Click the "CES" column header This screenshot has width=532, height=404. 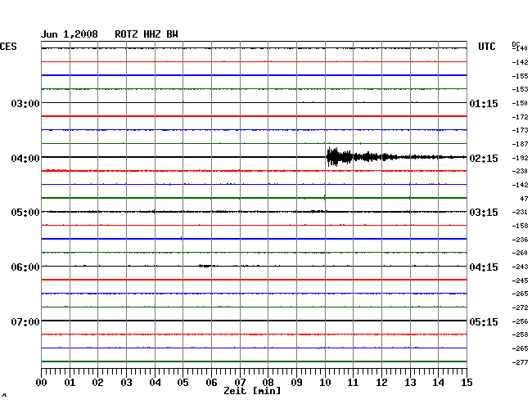pos(8,47)
